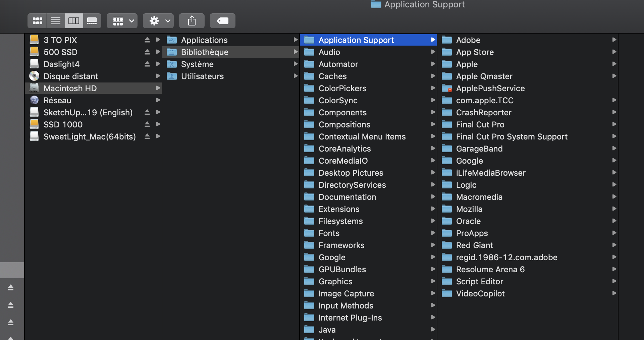Open the Share menu in the toolbar
Image resolution: width=644 pixels, height=340 pixels.
192,20
